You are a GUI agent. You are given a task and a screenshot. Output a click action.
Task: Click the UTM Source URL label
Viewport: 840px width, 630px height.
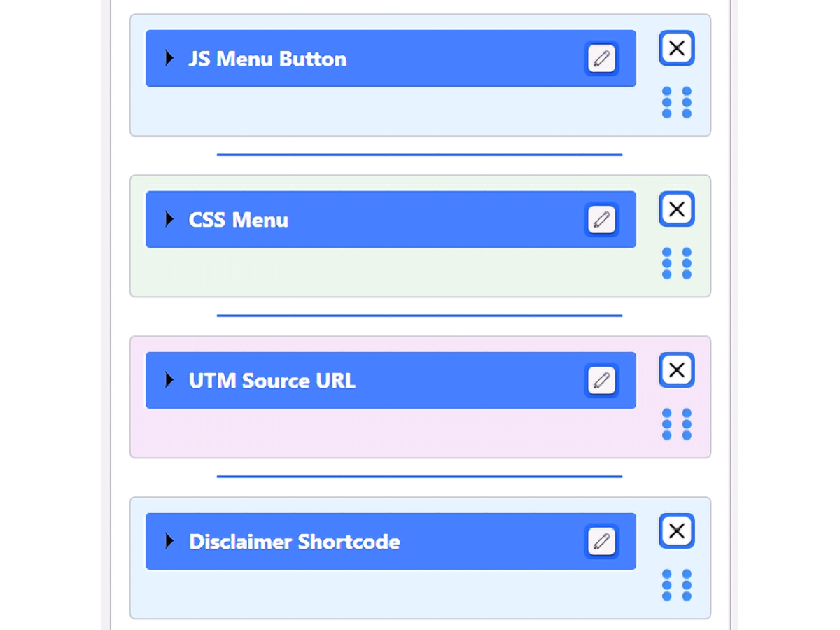pos(272,381)
